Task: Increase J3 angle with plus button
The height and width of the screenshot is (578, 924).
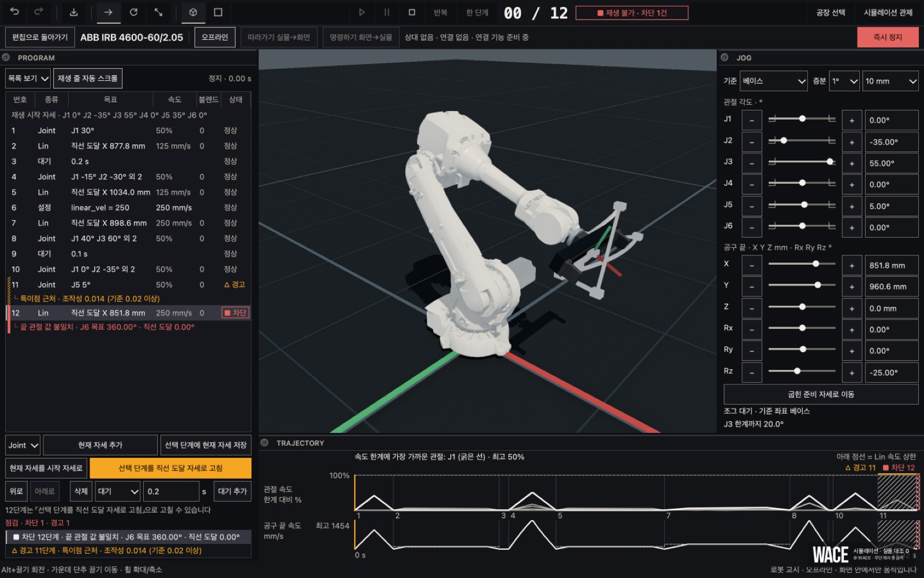Action: coord(852,163)
